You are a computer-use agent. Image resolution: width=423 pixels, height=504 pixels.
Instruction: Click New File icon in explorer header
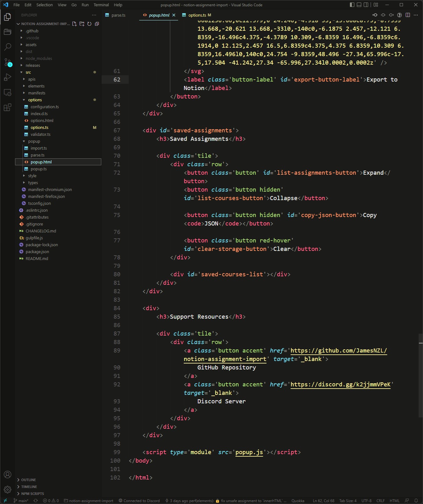(x=74, y=24)
